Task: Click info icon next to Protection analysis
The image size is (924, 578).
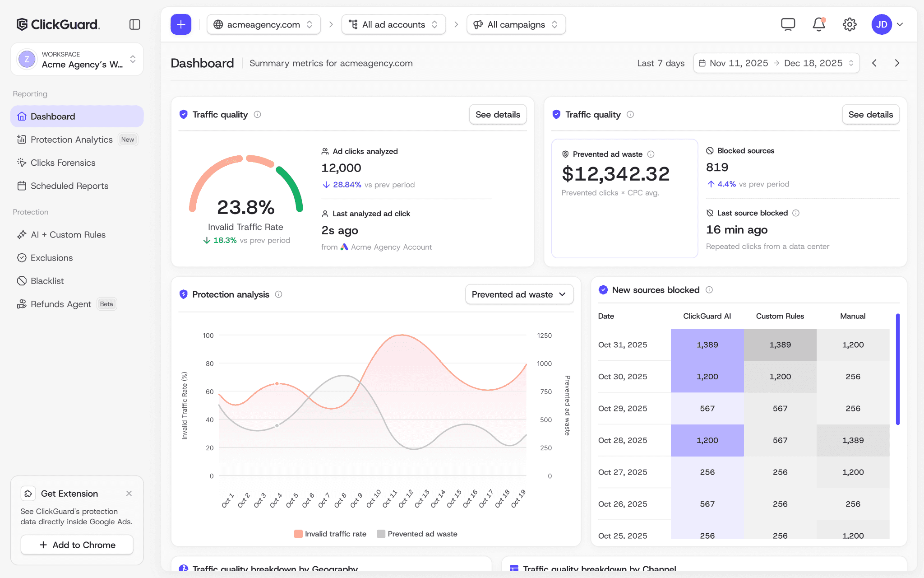Action: point(279,294)
